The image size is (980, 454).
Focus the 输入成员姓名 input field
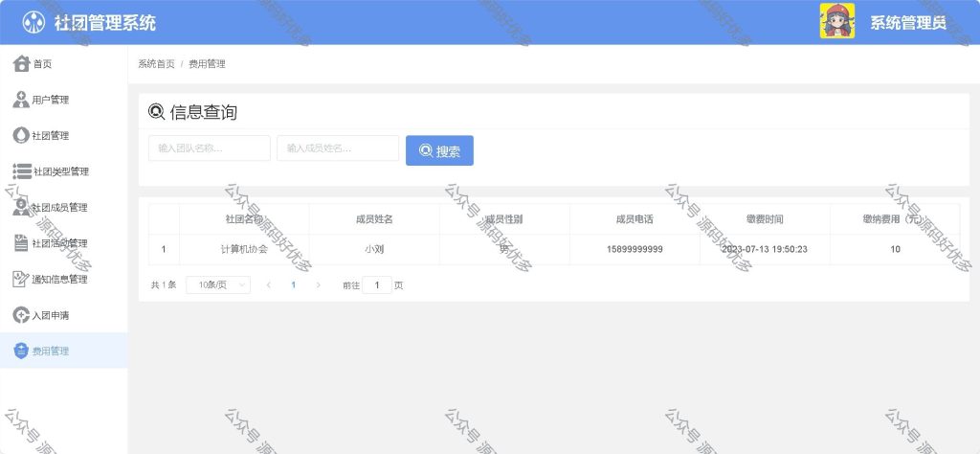click(338, 148)
